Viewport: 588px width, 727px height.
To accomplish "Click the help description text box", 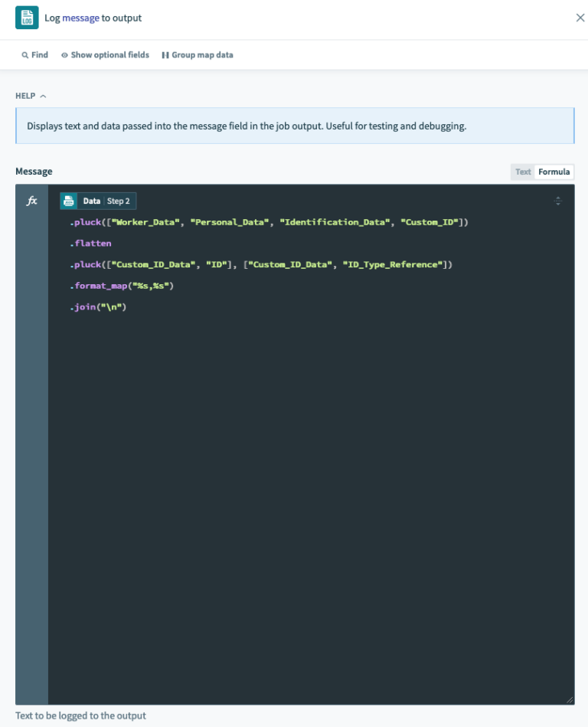I will (x=295, y=126).
